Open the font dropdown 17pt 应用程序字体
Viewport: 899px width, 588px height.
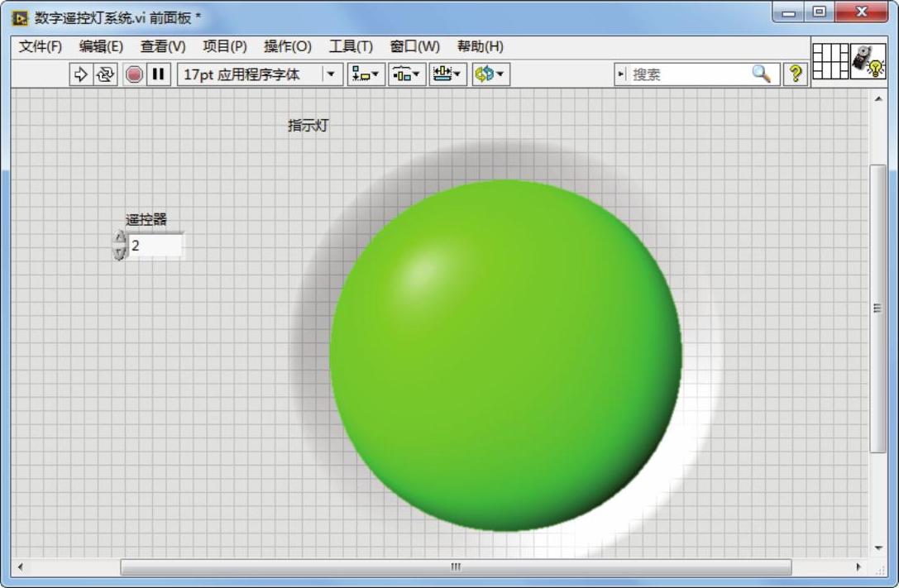coord(261,74)
